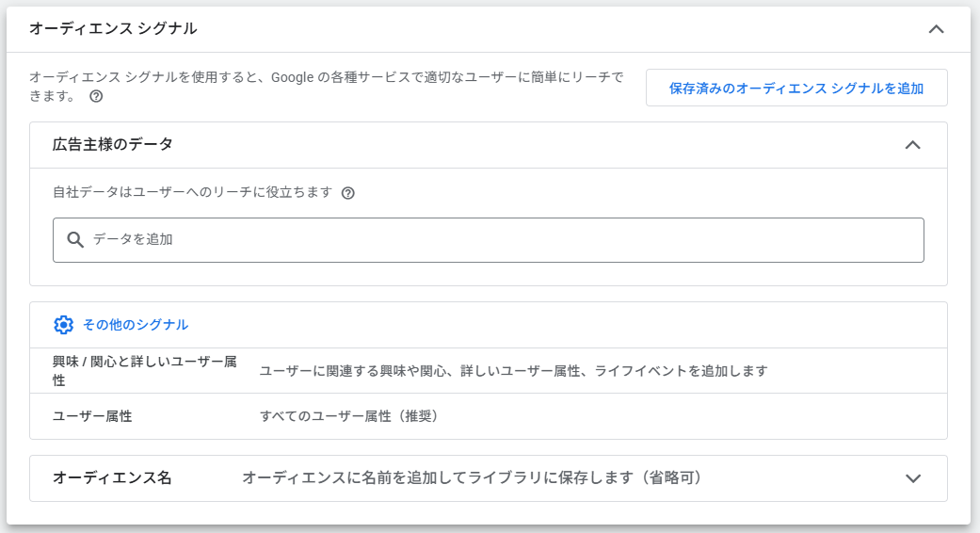This screenshot has height=533, width=980.
Task: Open help icon next to 自社データ text
Action: click(x=348, y=193)
